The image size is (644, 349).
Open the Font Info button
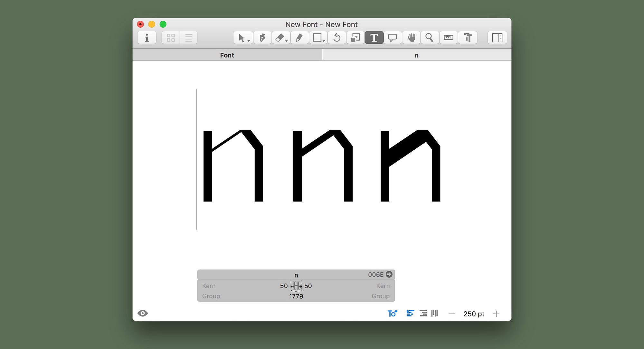pos(147,38)
